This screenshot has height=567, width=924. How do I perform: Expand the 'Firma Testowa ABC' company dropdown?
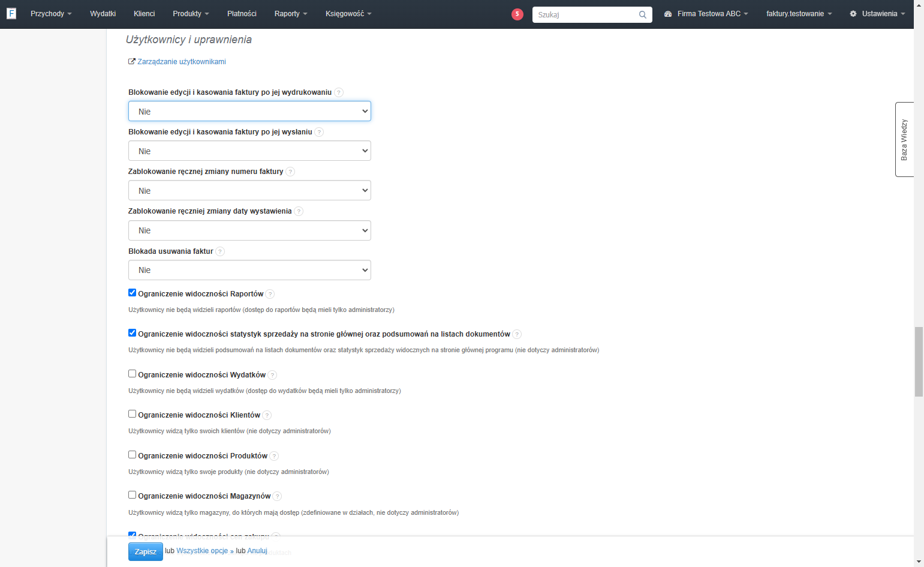706,14
